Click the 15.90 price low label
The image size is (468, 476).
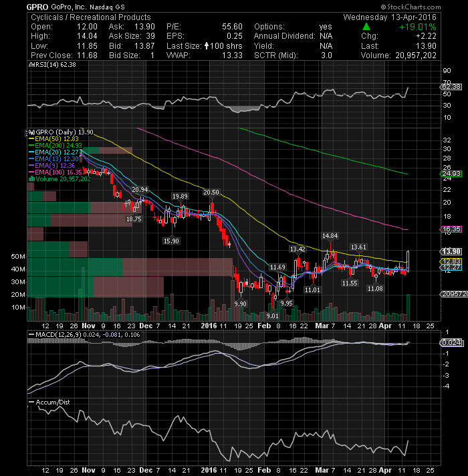point(171,241)
